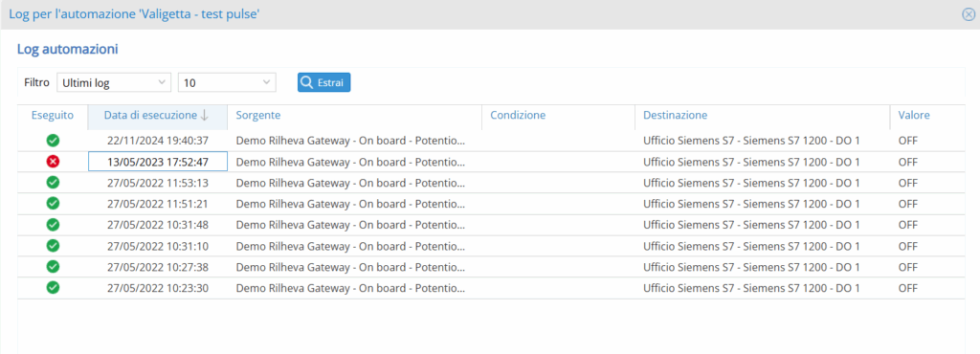This screenshot has height=354, width=980.
Task: Click the Estrai button
Action: coord(323,82)
